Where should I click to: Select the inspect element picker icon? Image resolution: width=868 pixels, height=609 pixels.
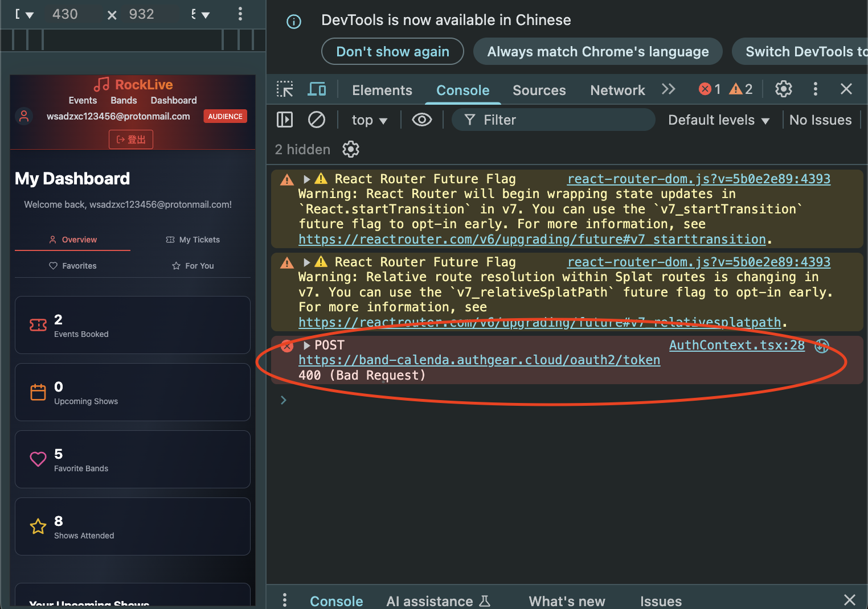pyautogui.click(x=285, y=89)
